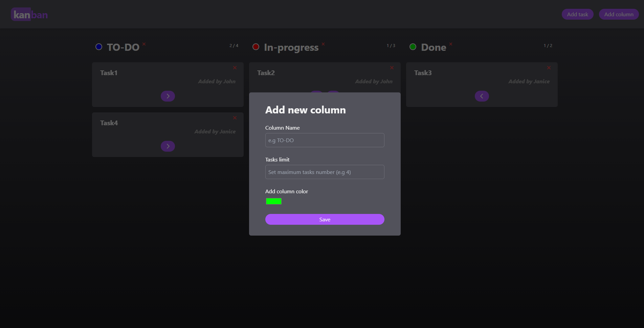Move Task4 forward with arrow
This screenshot has height=328, width=644.
168,146
